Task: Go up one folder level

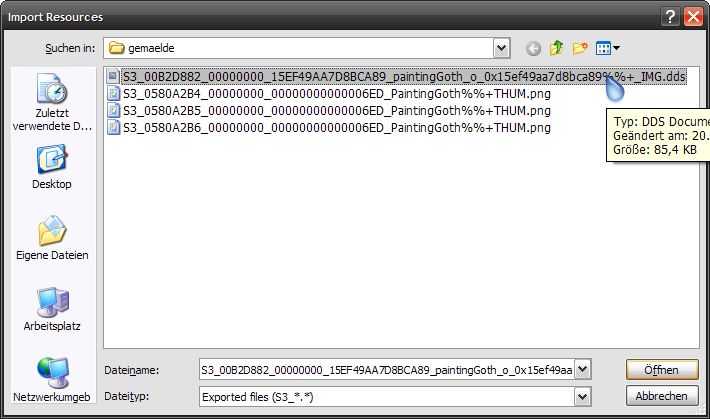Action: point(557,48)
